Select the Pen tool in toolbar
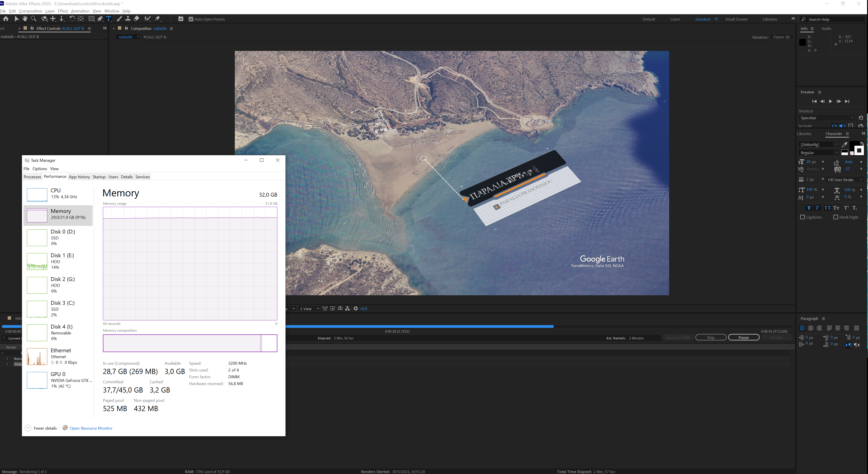This screenshot has height=474, width=868. tap(100, 19)
